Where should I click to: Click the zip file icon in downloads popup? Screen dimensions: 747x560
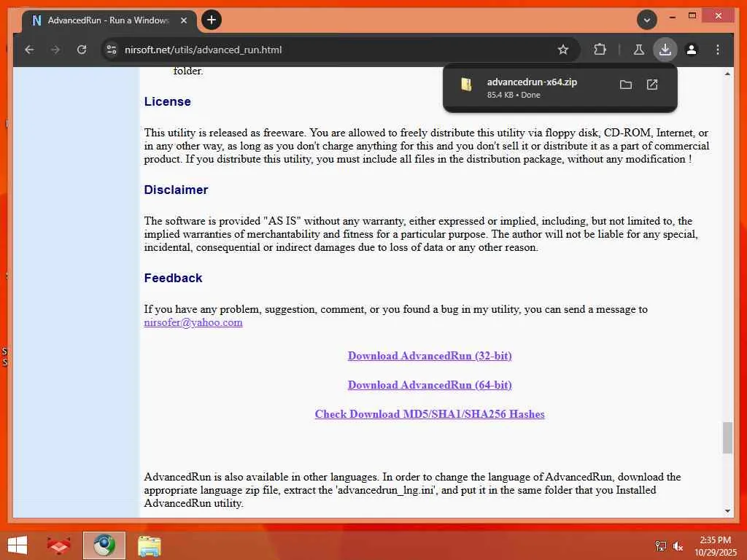pos(466,85)
